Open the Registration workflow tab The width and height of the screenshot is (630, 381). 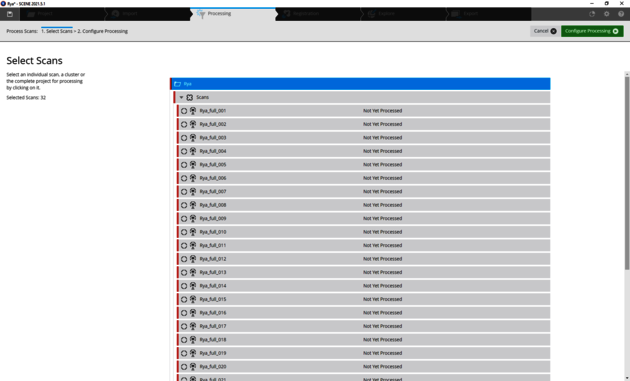pyautogui.click(x=318, y=14)
